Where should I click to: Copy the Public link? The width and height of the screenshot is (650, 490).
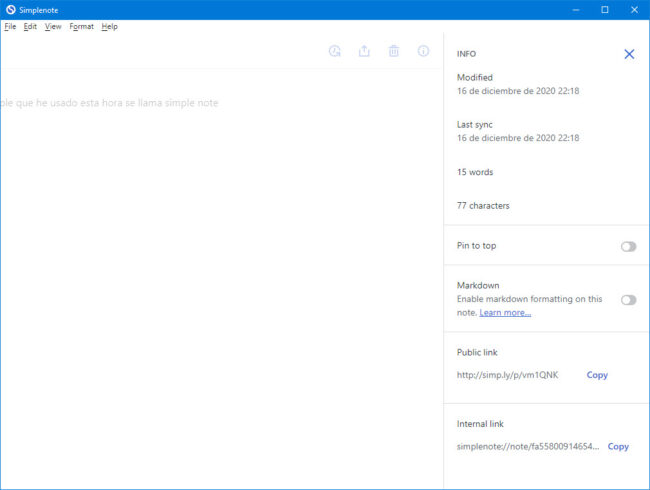[597, 375]
